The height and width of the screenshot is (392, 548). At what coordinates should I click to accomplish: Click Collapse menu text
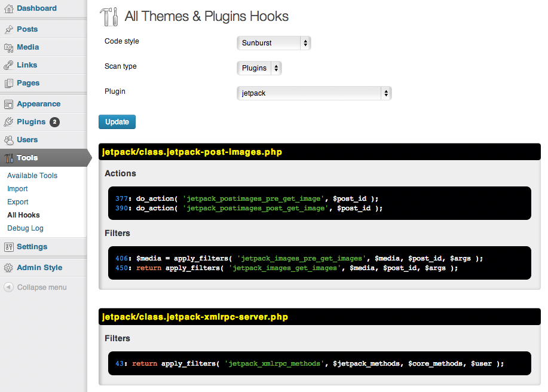42,287
